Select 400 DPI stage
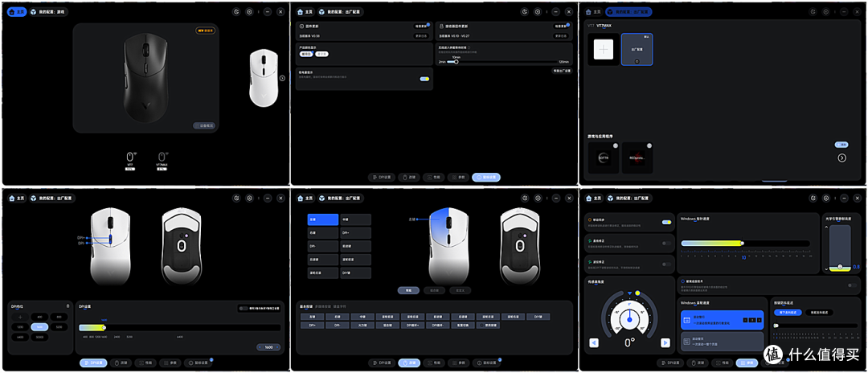868x373 pixels. coord(39,317)
